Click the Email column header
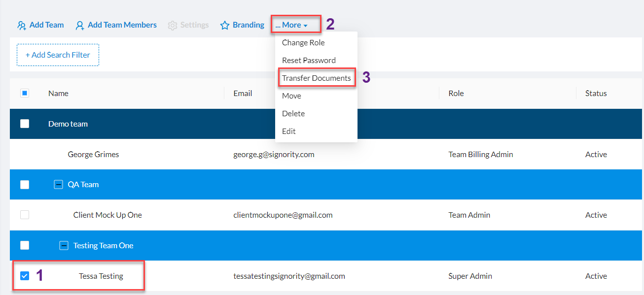Viewport: 644px width, 295px height. 242,93
